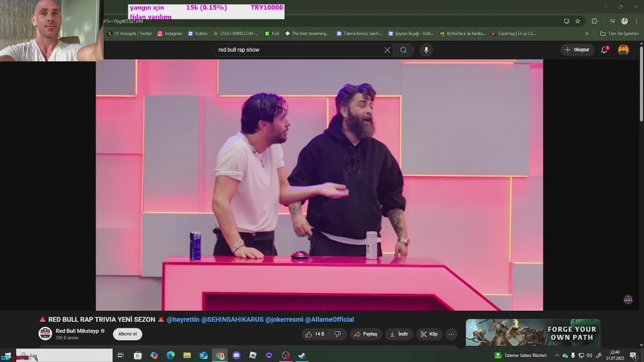Click the install app icon in address bar
Image resolution: width=644 pixels, height=362 pixels.
click(x=567, y=21)
